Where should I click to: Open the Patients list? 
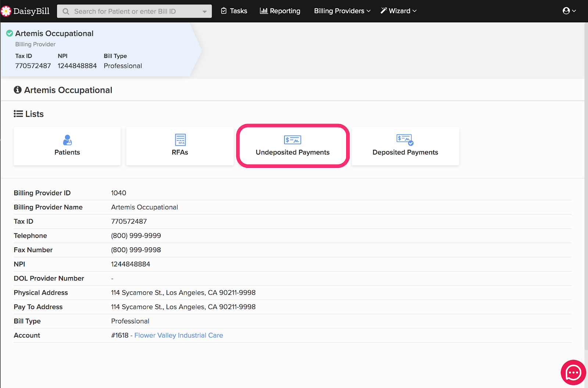pos(67,146)
